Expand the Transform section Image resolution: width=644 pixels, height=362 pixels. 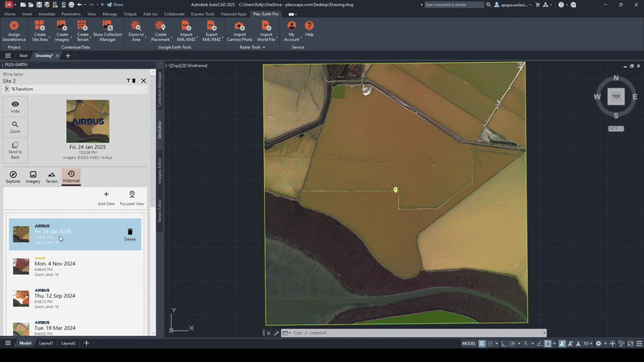coord(6,88)
